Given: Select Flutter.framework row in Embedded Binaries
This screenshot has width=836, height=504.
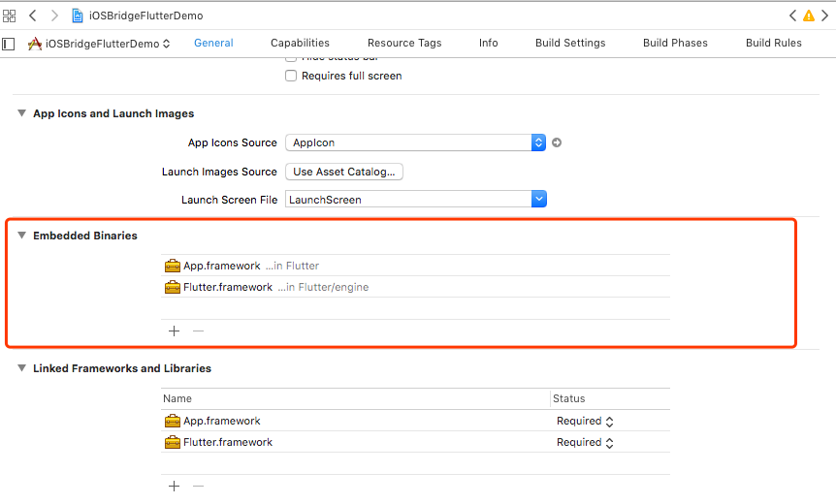Looking at the screenshot, I should point(415,287).
